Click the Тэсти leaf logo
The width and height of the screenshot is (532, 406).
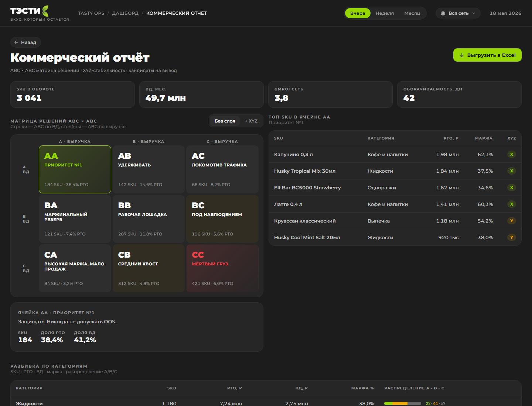(45, 11)
